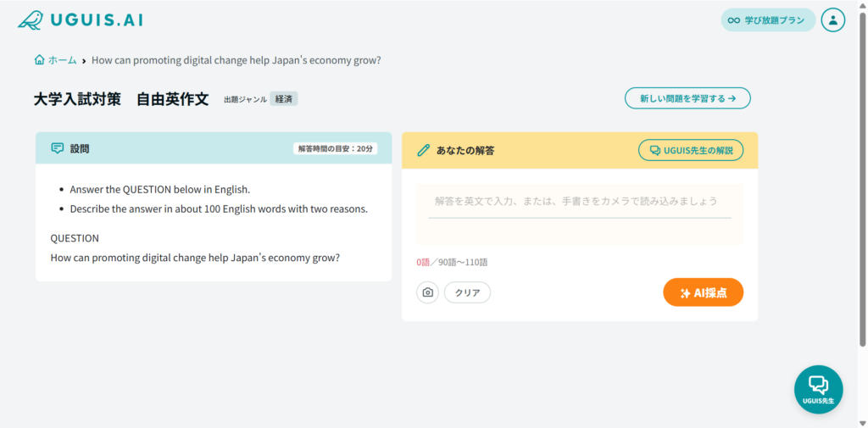Click the pencil icon beside あなたの解答
868x428 pixels.
[x=424, y=150]
